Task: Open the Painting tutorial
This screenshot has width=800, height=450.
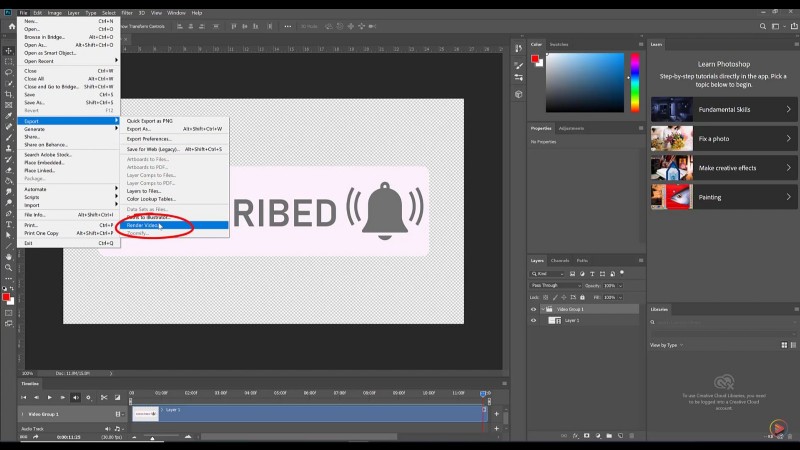Action: (x=723, y=197)
